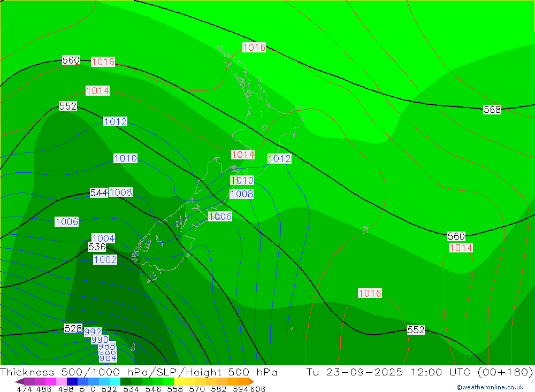Open the weatheronline.co.uk copyright link
The height and width of the screenshot is (392, 535).
pos(490,387)
